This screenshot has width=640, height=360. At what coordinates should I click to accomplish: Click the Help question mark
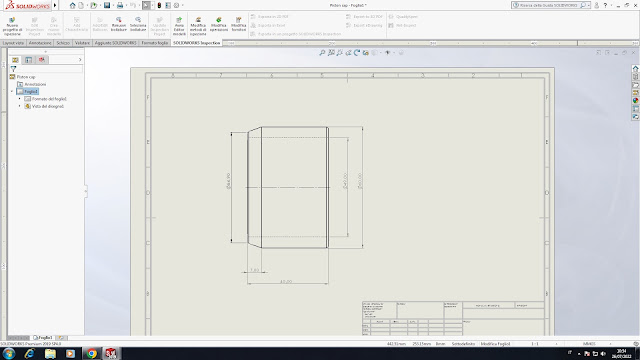click(605, 5)
